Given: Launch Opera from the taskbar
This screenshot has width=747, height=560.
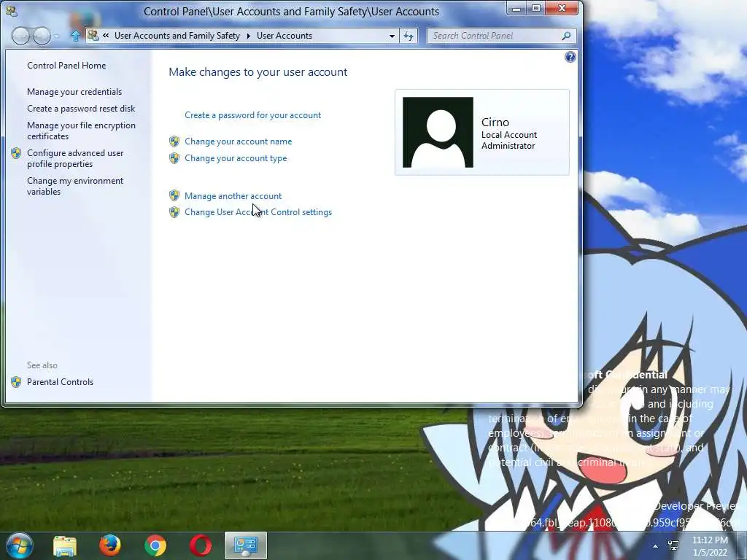Looking at the screenshot, I should click(x=201, y=545).
